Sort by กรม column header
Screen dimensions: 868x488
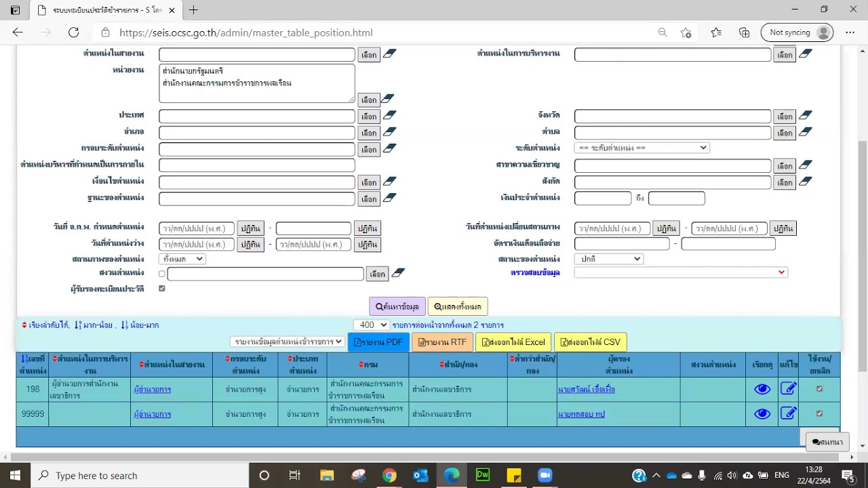coord(367,365)
